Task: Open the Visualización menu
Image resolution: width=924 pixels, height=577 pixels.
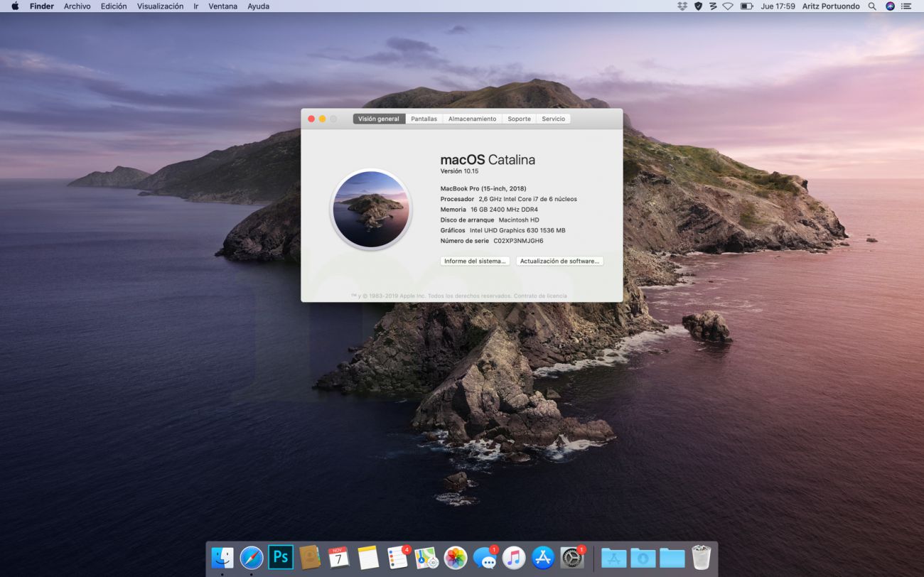Action: pos(160,6)
